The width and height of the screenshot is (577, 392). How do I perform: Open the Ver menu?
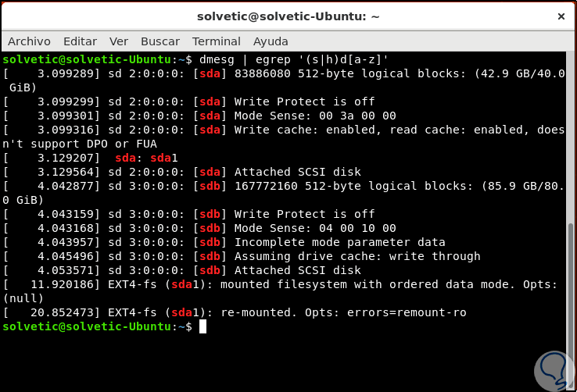(x=119, y=41)
